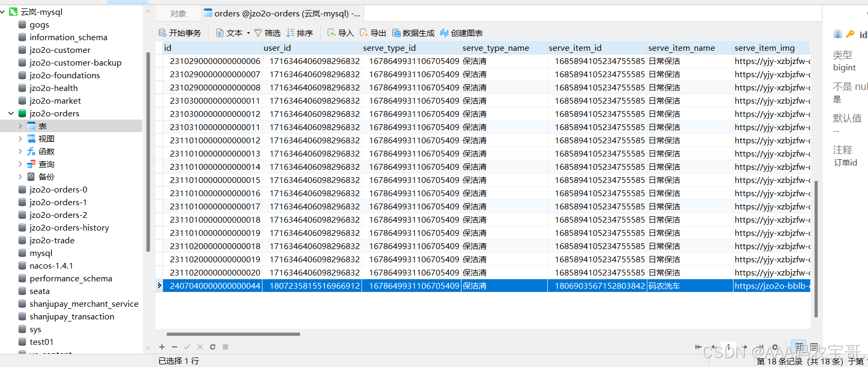Select the jzo2o-orders-0 database
868x367 pixels.
pos(53,189)
